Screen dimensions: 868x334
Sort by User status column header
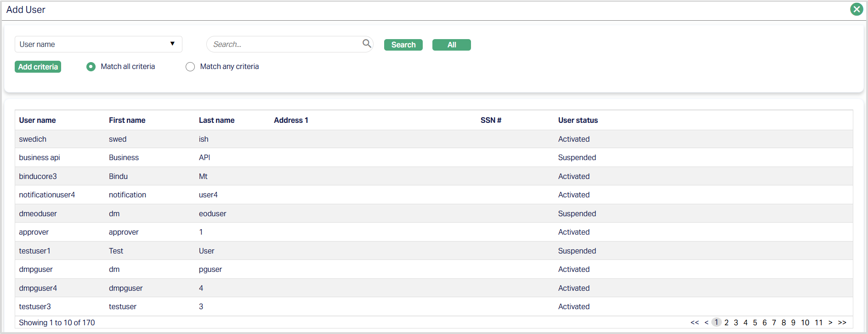coord(578,120)
